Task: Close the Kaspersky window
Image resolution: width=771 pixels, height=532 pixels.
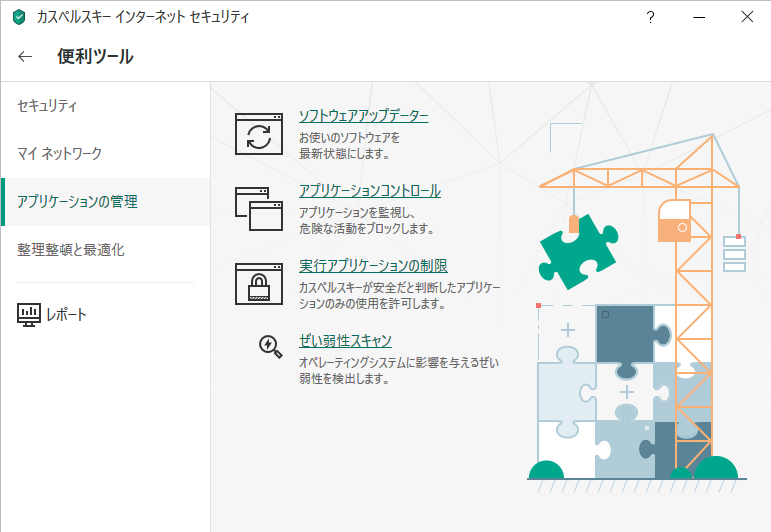Action: coord(747,17)
